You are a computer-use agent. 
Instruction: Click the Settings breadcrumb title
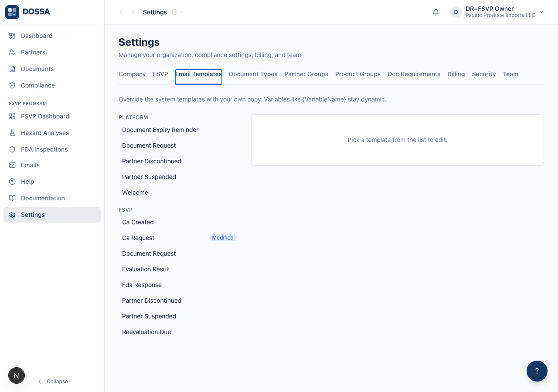tap(155, 12)
